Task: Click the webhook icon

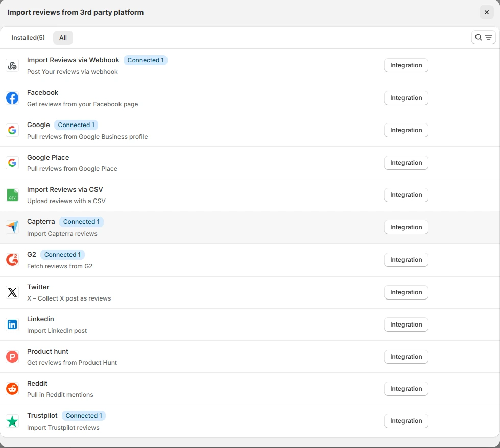Action: point(12,65)
